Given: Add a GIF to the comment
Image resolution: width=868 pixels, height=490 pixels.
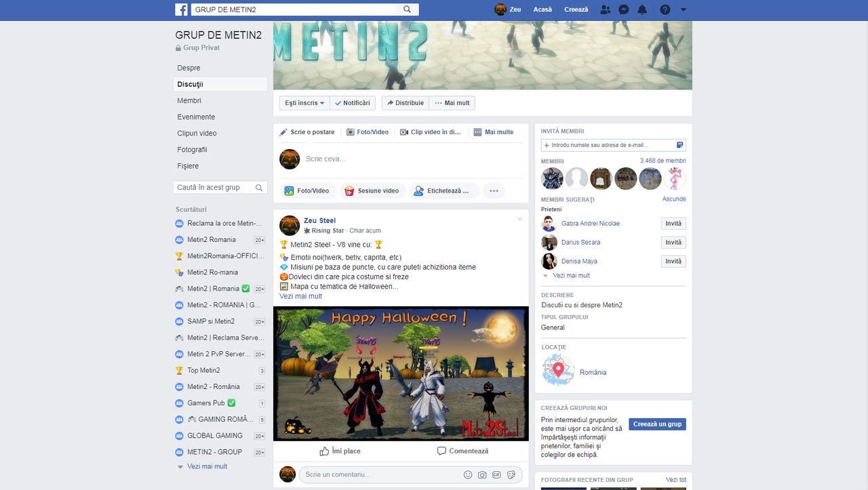Looking at the screenshot, I should (496, 474).
